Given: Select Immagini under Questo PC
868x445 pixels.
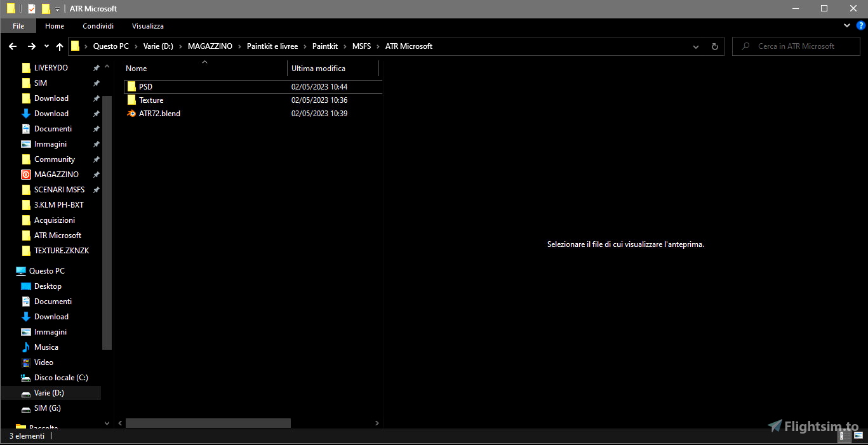Looking at the screenshot, I should point(50,332).
